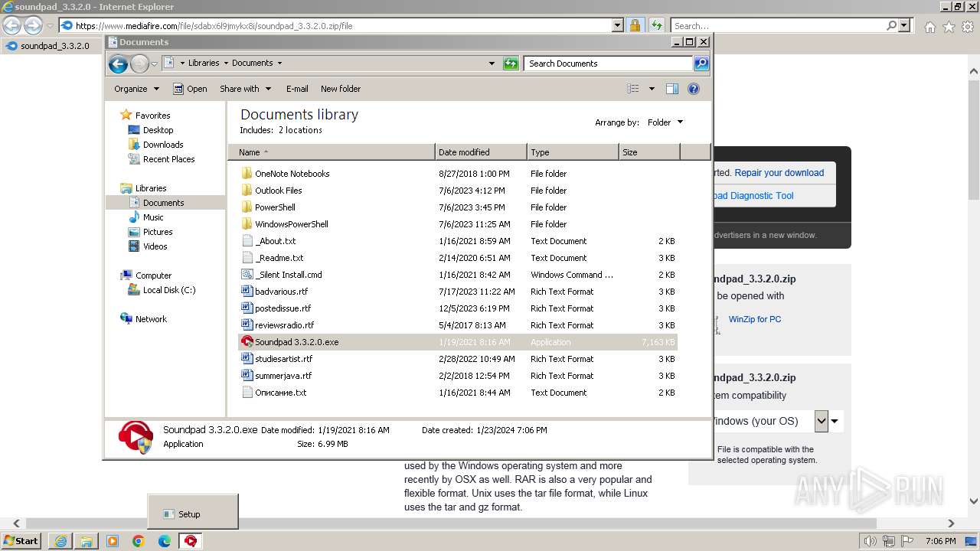Click the IE browser Home icon
Image resolution: width=980 pixels, height=551 pixels.
[929, 27]
